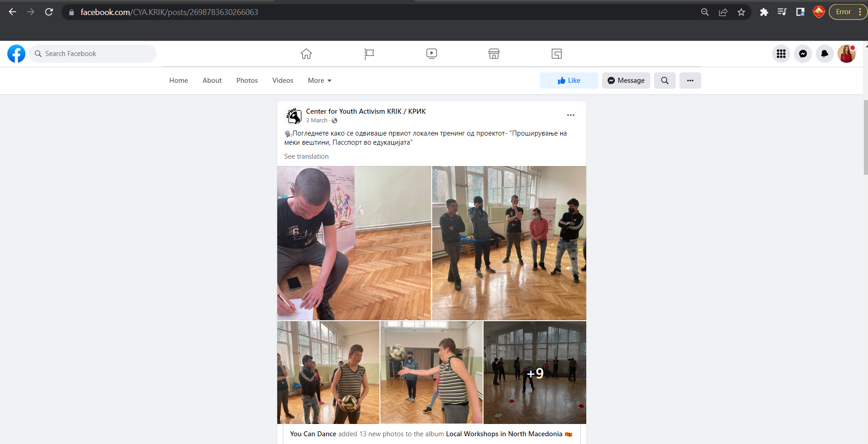Open photo of boy holding a ball

click(328, 373)
